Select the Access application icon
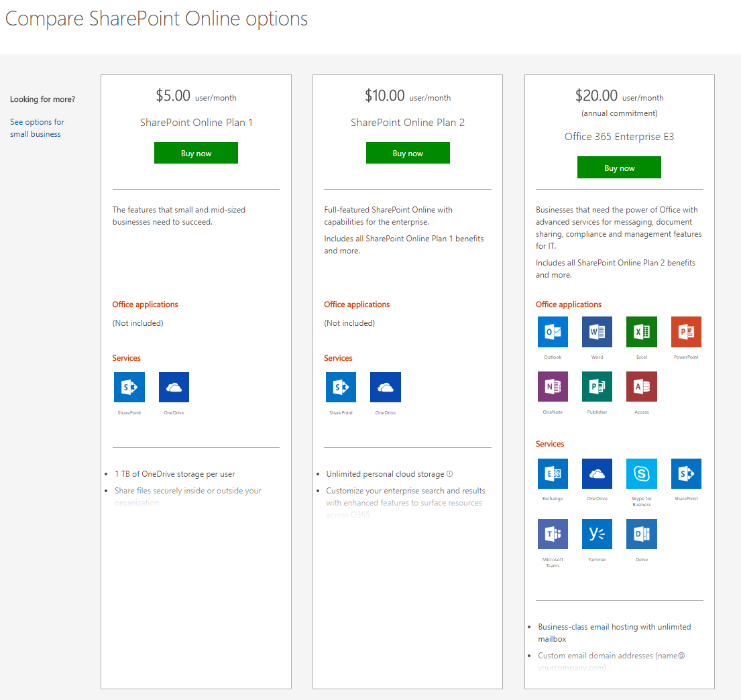This screenshot has height=700, width=741. pos(642,387)
